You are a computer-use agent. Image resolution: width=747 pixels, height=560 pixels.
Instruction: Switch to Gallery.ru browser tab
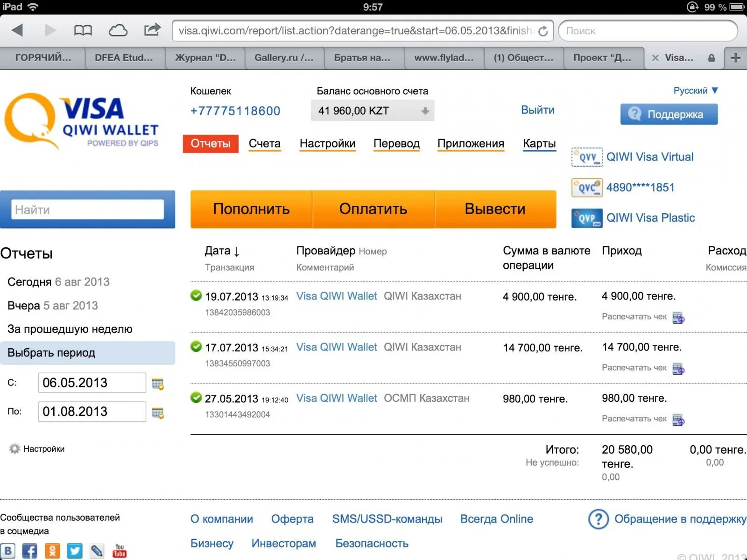click(284, 58)
